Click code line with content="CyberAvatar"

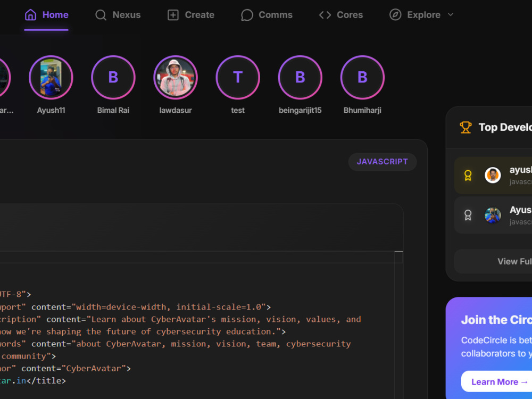65,369
